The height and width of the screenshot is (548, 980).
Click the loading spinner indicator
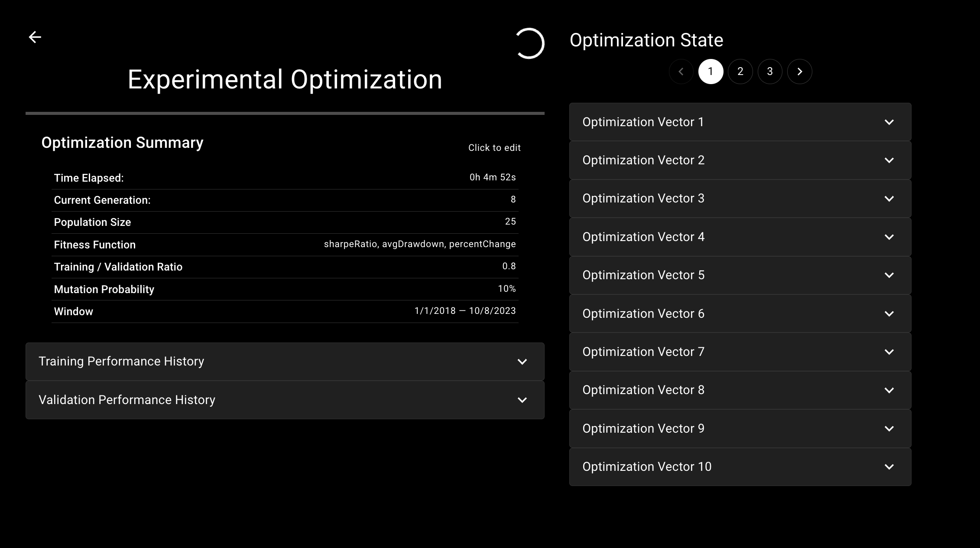click(529, 43)
